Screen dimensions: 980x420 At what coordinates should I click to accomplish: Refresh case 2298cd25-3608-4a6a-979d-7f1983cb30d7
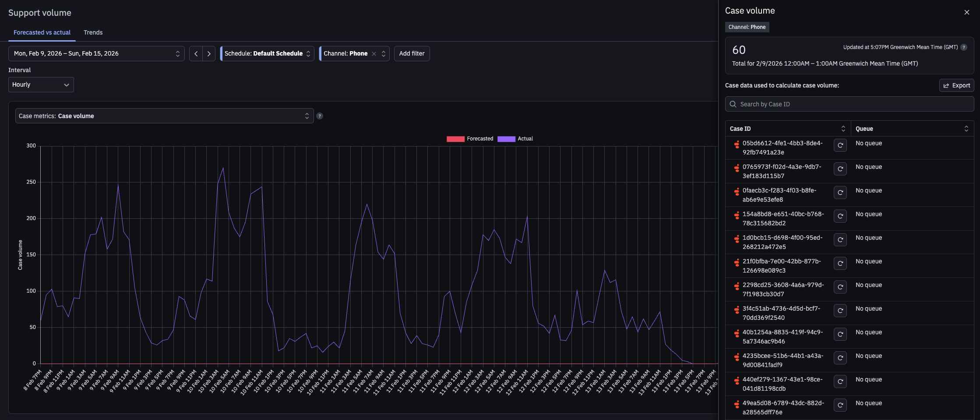(840, 287)
